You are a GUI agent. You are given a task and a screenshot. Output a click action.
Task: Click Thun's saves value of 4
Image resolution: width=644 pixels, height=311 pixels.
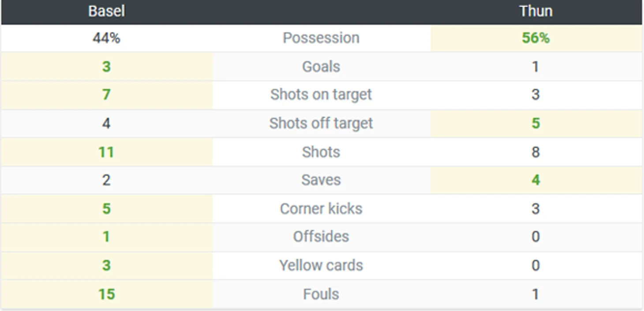[x=535, y=180]
